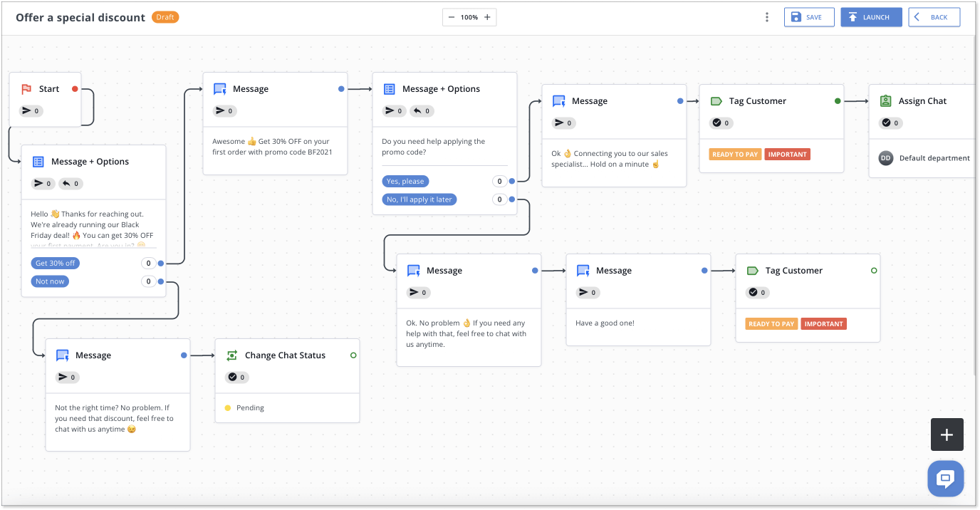Click the IMPORTANT tag on the Tag Customer node before Assign Chat
Image resolution: width=980 pixels, height=510 pixels.
[788, 155]
